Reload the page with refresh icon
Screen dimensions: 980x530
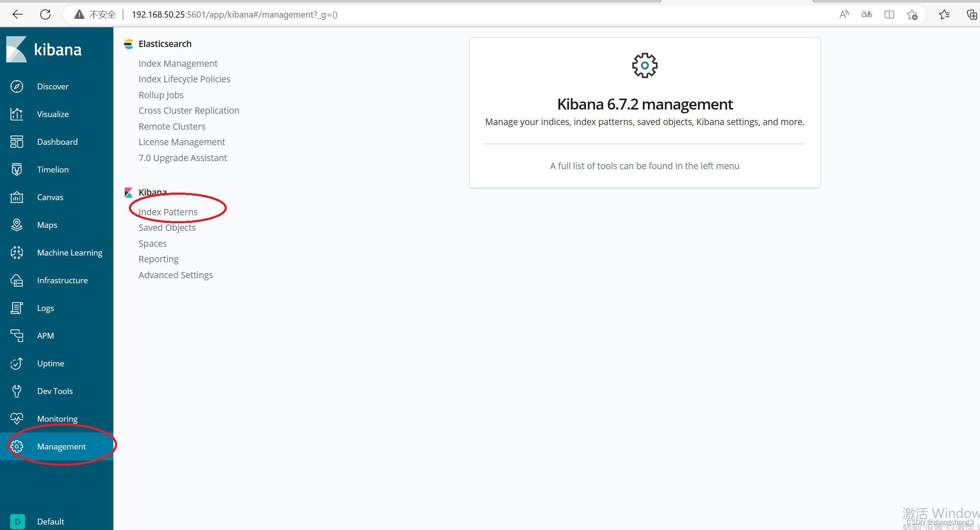[45, 15]
